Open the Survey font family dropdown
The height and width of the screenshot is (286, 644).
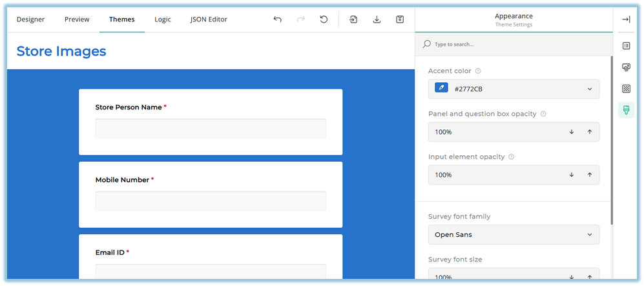click(x=514, y=235)
